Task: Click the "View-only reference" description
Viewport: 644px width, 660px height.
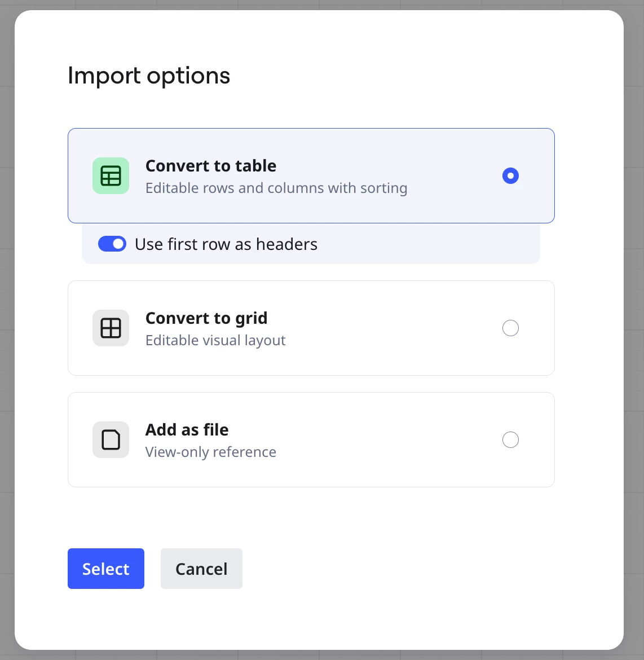Action: coord(211,452)
